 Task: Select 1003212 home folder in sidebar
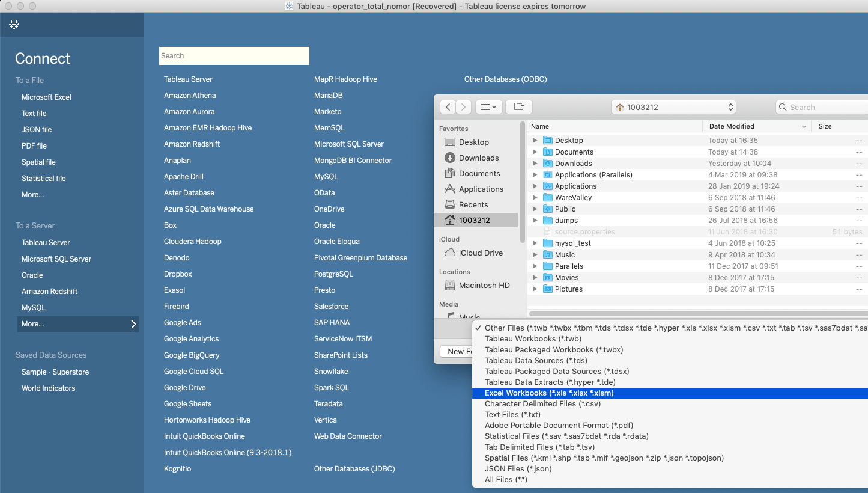475,220
